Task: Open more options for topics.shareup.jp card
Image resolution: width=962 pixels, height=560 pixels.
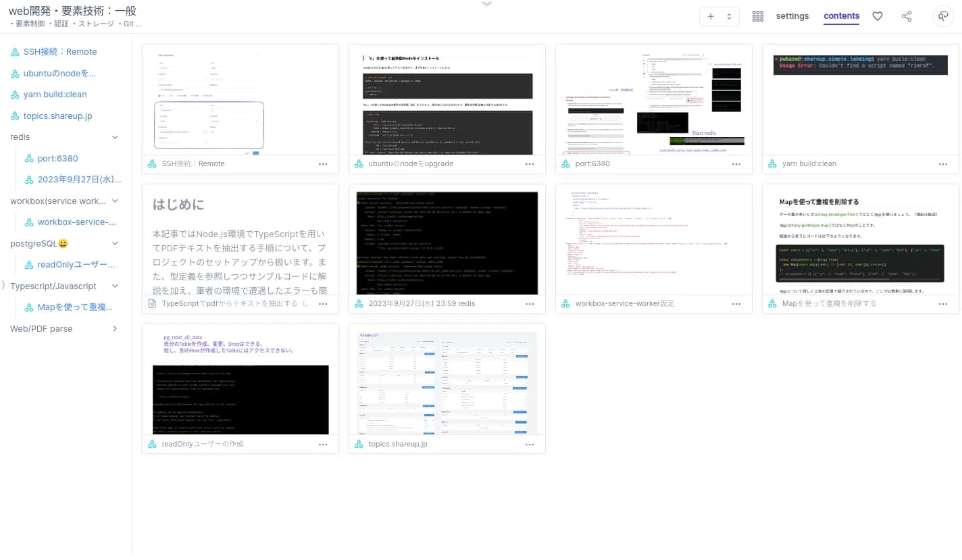Action: pyautogui.click(x=530, y=444)
